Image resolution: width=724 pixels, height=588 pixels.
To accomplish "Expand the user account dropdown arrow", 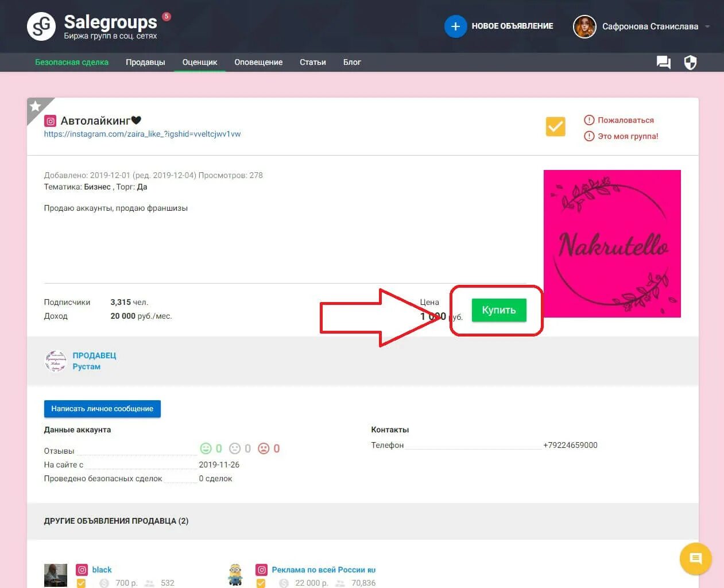I will [707, 26].
